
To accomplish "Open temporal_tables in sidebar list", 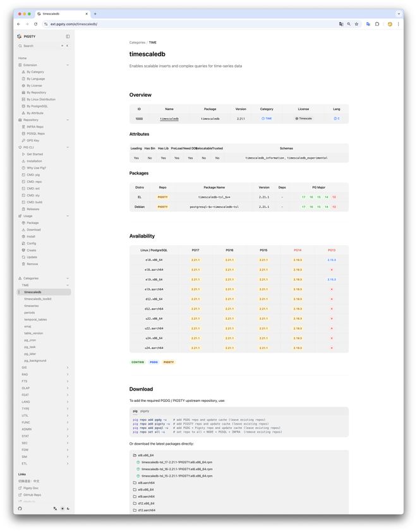I will [x=35, y=320].
